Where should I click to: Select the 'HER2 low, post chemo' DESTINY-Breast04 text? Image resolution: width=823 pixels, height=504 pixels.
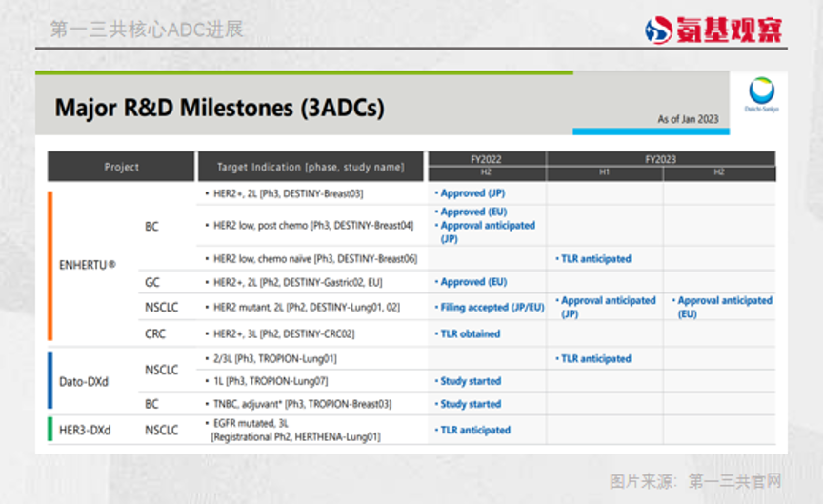[313, 225]
